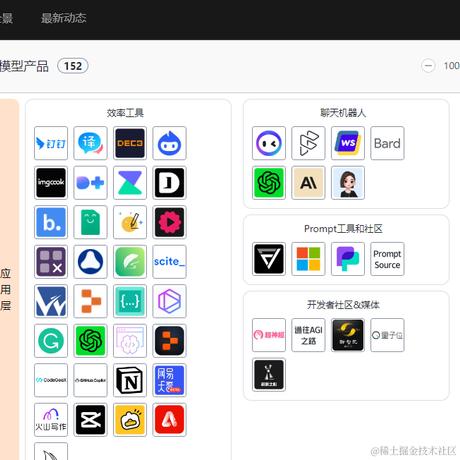Click ChatGPT icon in 聊天机器人 panel

coord(269,183)
